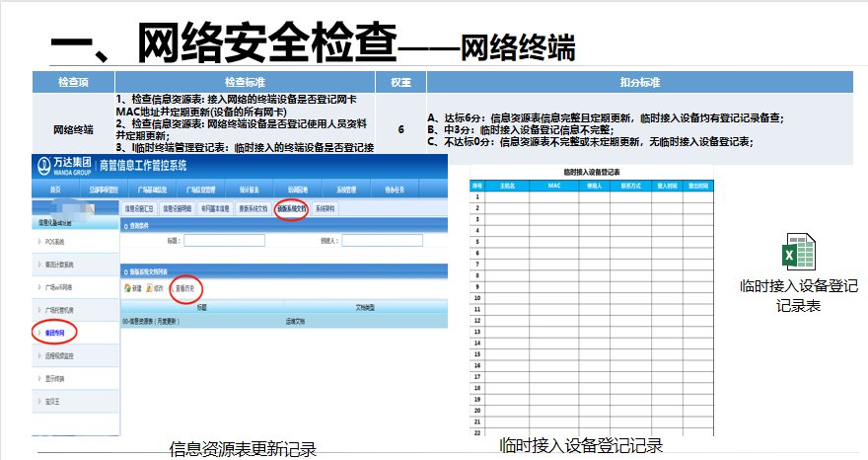Screen dimensions: 868x460
Task: Open the 系统管理 menu item
Action: [x=346, y=190]
